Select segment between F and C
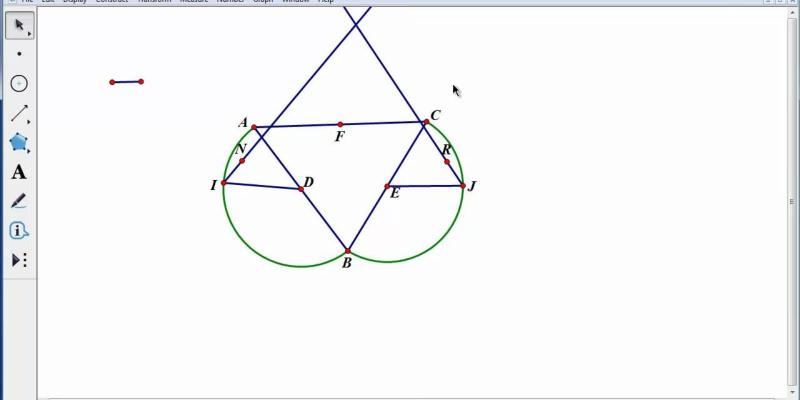This screenshot has width=800, height=400. pyautogui.click(x=383, y=123)
